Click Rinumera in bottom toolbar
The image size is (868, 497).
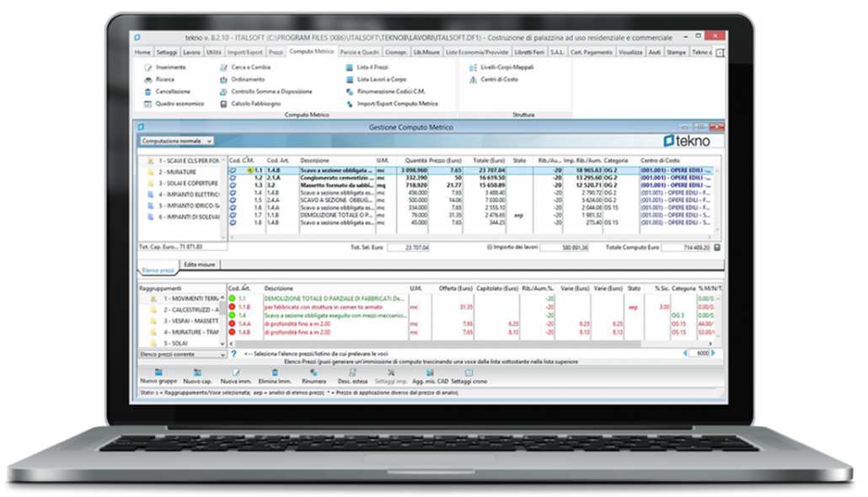tap(313, 377)
